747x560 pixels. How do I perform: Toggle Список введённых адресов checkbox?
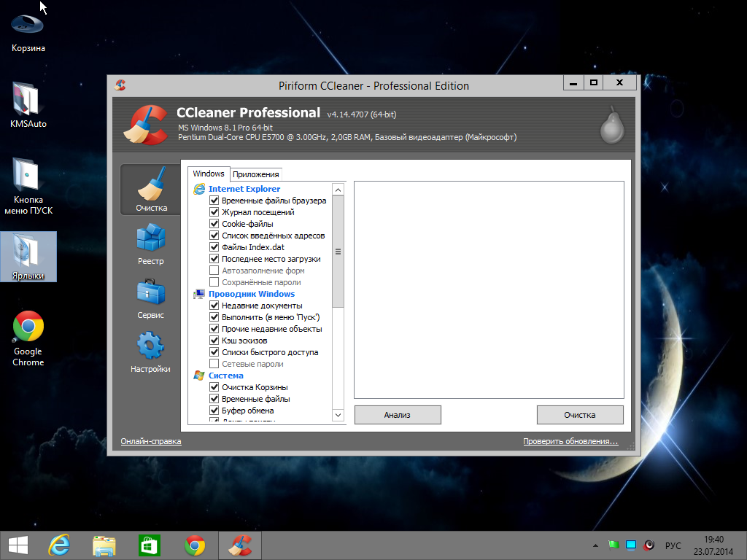click(x=214, y=236)
